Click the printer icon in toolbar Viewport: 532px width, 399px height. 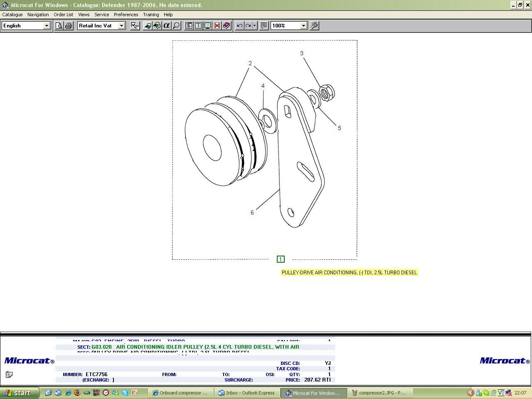[x=69, y=26]
